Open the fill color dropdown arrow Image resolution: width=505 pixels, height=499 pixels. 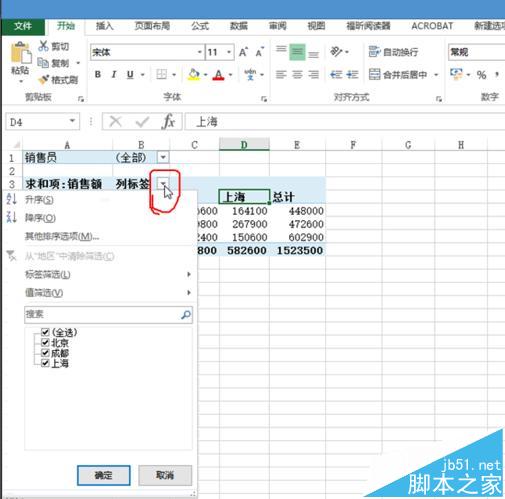(x=205, y=75)
